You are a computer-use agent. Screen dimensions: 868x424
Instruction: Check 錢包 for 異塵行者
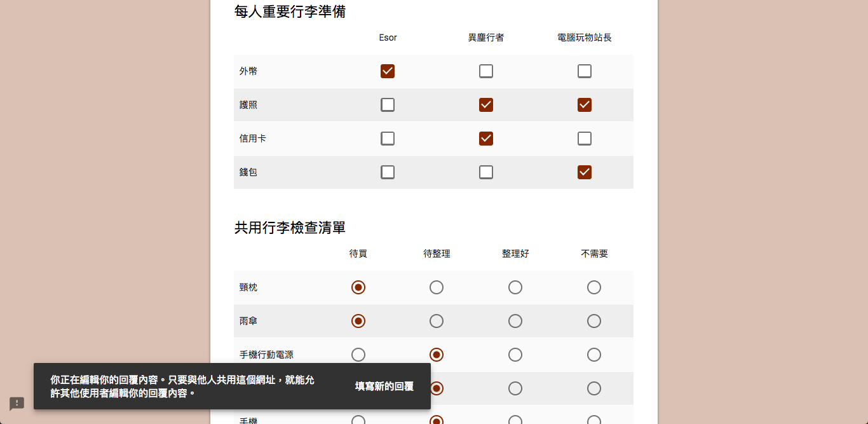click(486, 172)
